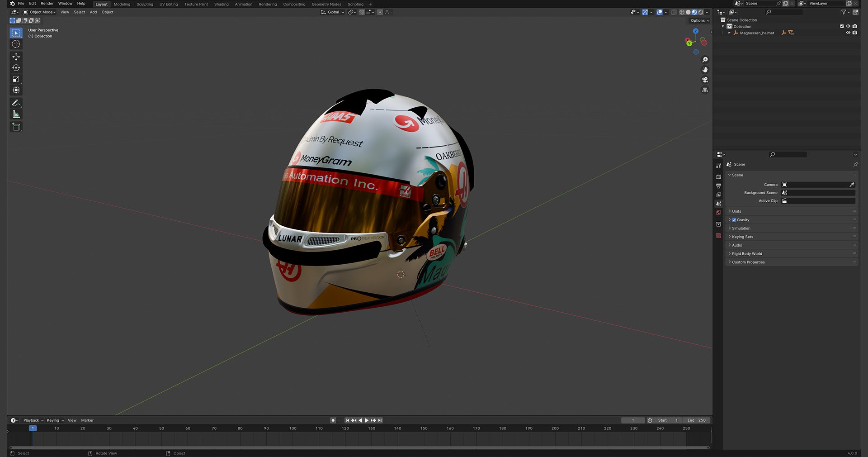This screenshot has width=868, height=457.
Task: Toggle camera view with camera icon
Action: (705, 80)
